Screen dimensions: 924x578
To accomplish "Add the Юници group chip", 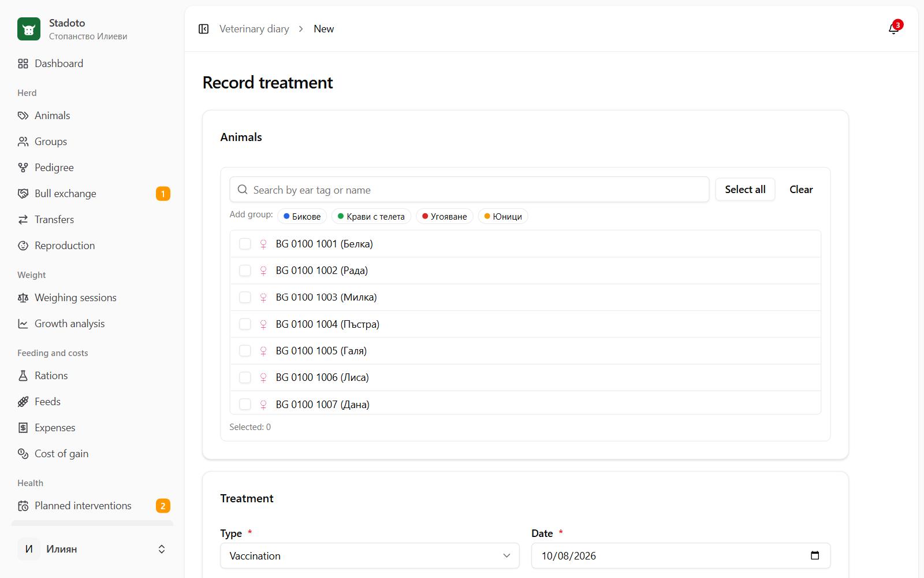I will pos(503,216).
